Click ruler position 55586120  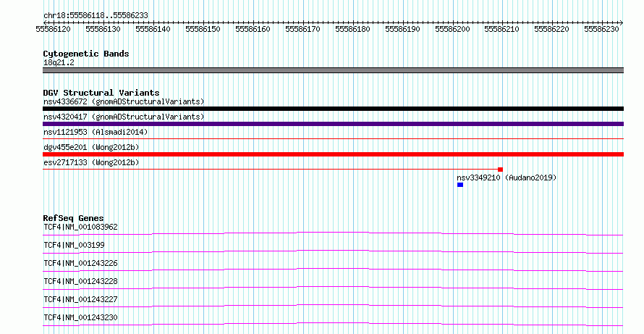coord(53,29)
